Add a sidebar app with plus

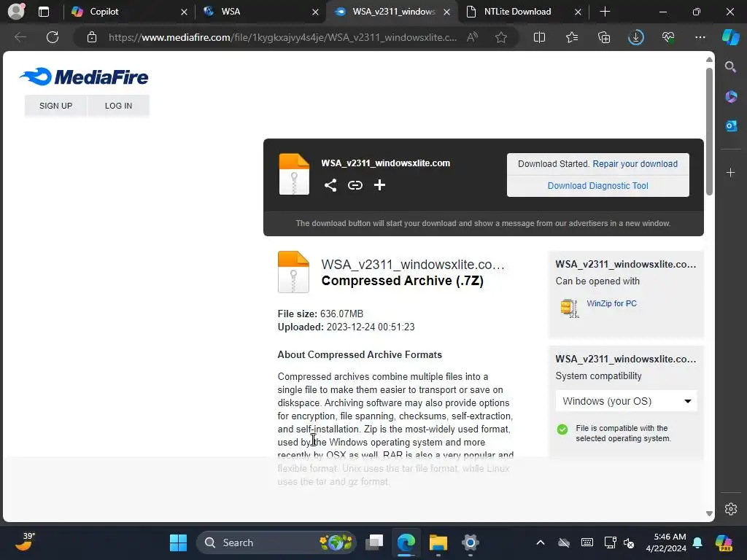730,172
